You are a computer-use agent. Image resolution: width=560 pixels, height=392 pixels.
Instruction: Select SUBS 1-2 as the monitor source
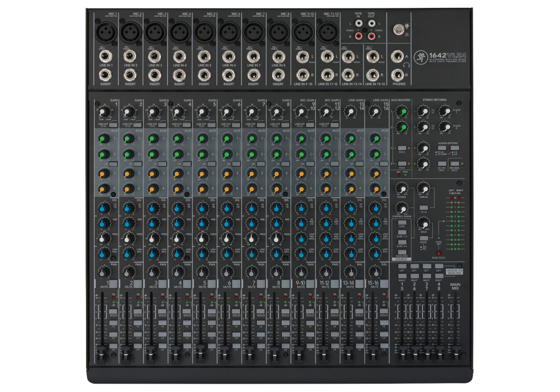pyautogui.click(x=402, y=232)
